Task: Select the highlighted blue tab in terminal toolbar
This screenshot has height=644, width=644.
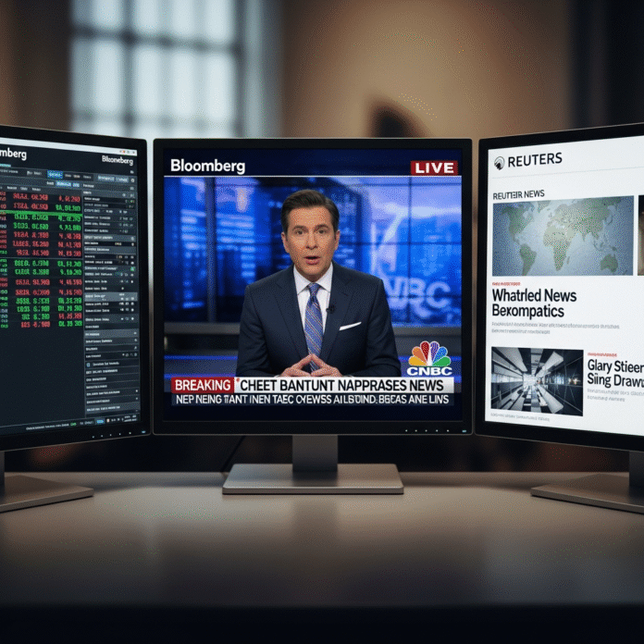Action: coord(55,173)
